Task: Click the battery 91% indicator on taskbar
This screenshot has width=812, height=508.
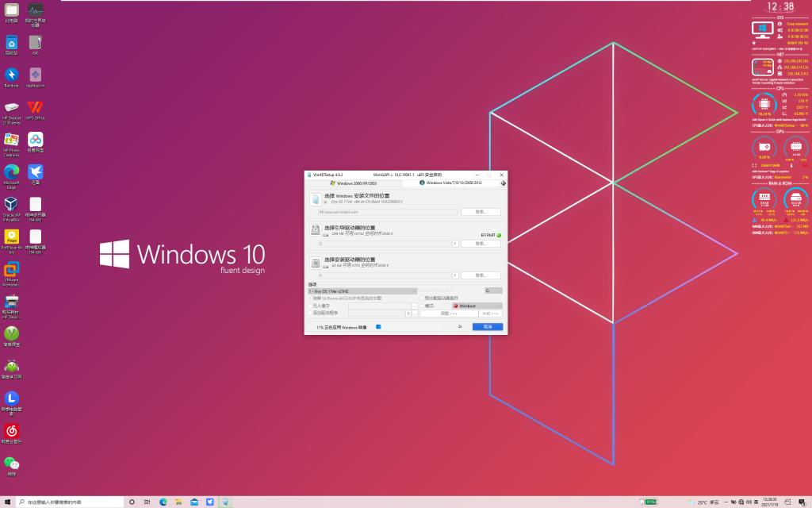Action: coord(649,502)
